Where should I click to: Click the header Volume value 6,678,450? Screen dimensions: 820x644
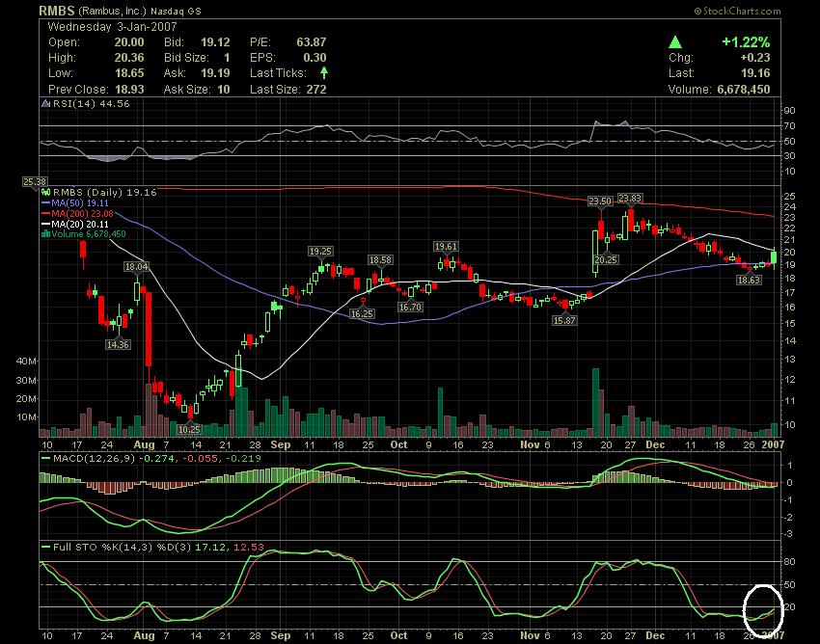(x=744, y=90)
